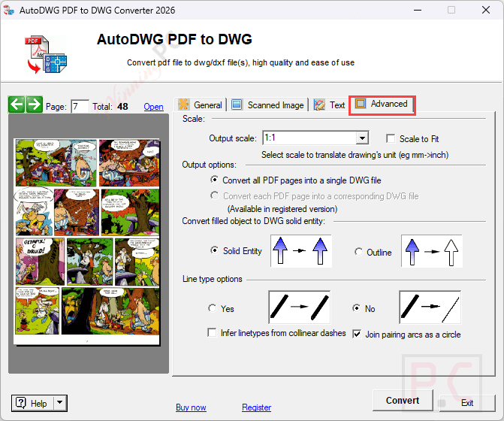Click the No thin line illustration

tap(430, 307)
